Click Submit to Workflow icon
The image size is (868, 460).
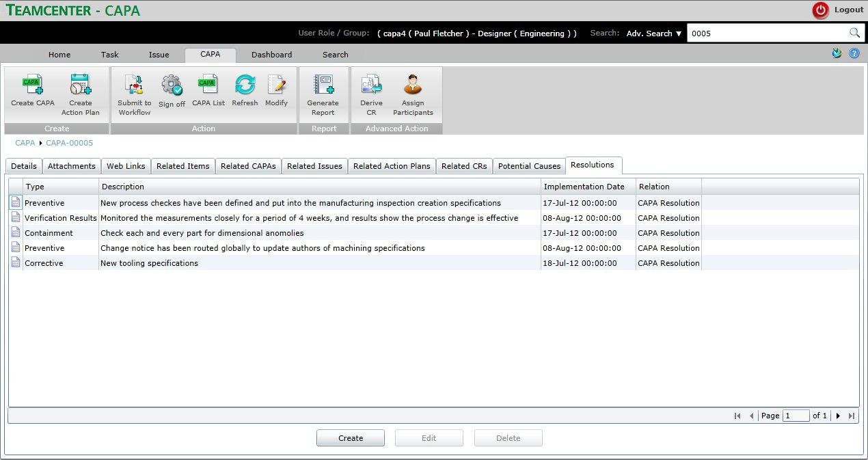pos(134,85)
